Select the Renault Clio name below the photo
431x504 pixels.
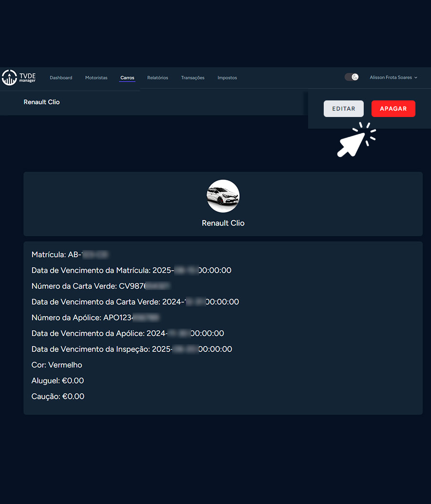[x=223, y=223]
